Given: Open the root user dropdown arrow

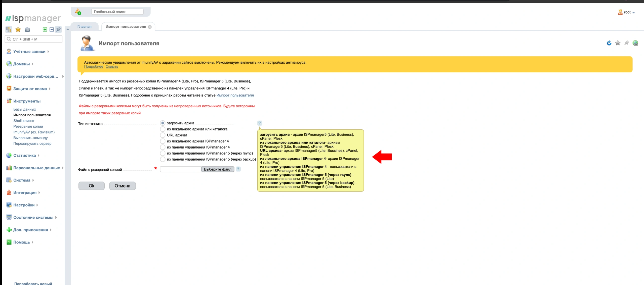Looking at the screenshot, I should pyautogui.click(x=633, y=13).
